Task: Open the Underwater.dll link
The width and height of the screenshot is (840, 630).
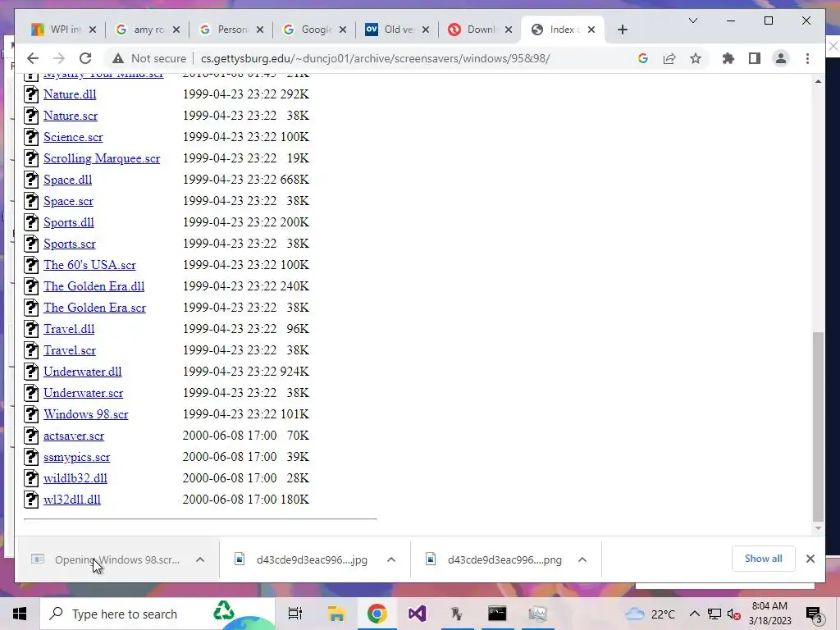Action: coord(83,372)
